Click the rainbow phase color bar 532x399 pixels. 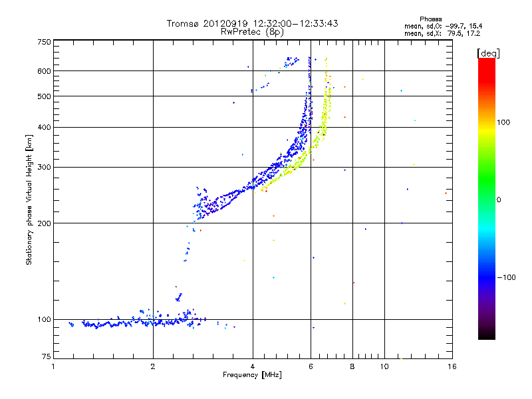tap(487, 198)
